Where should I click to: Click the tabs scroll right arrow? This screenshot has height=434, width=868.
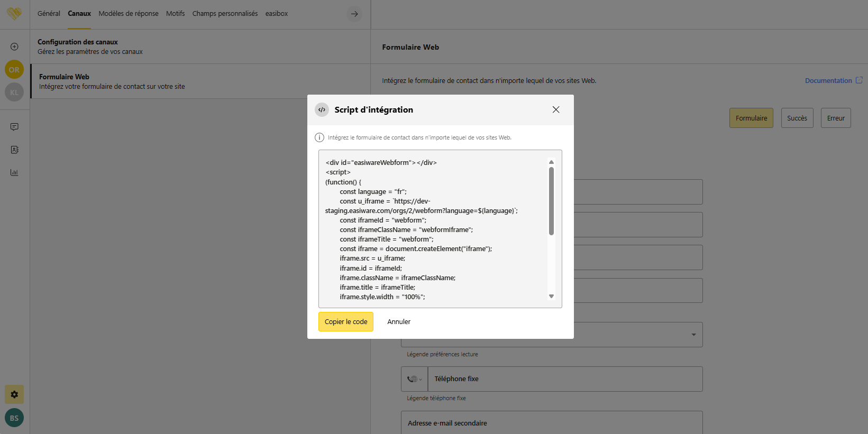[354, 14]
